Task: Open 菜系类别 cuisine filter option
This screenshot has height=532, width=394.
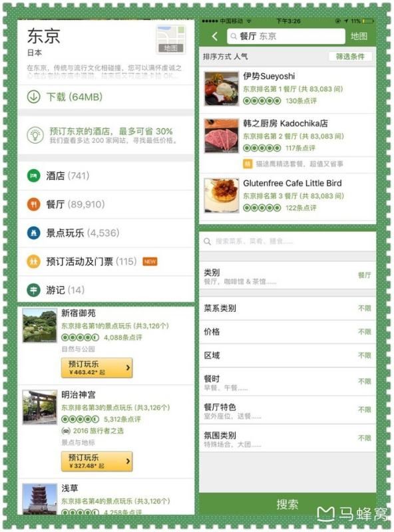Action: click(288, 309)
